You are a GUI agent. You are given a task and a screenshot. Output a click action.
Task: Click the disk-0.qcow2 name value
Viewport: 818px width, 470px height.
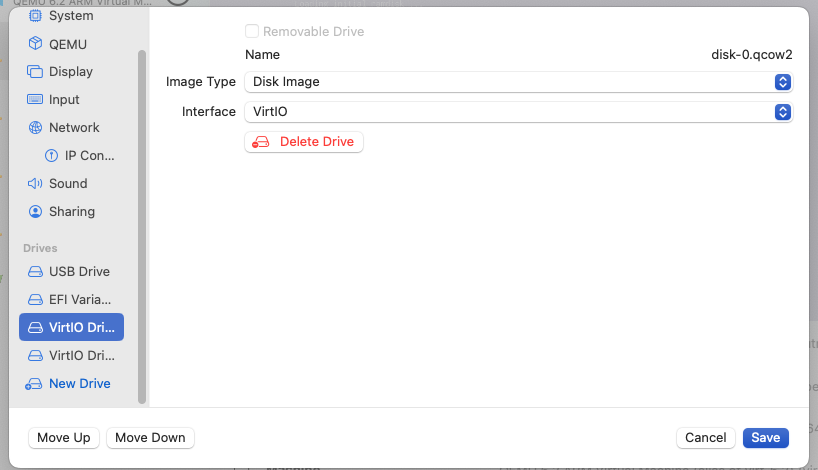[752, 55]
